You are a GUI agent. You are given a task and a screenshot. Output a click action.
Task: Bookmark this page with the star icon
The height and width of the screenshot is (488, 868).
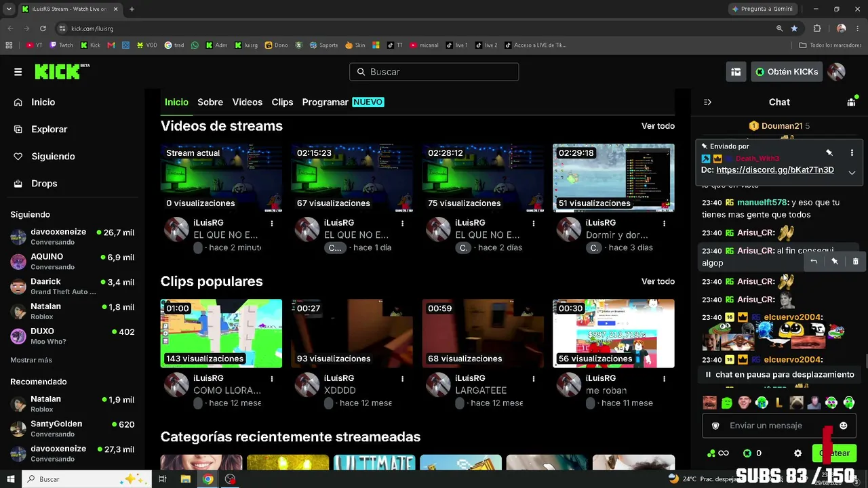(794, 28)
